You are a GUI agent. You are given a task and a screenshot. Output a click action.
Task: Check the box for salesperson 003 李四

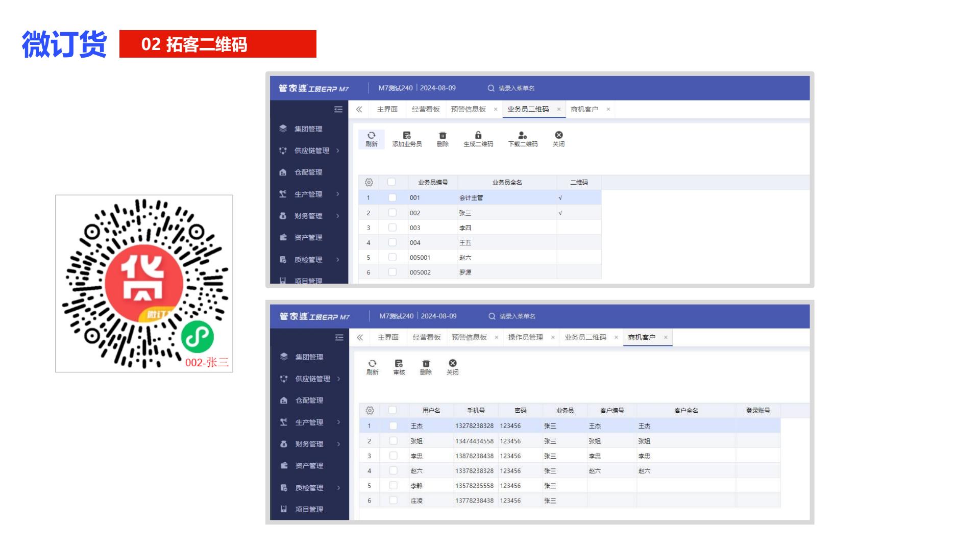pos(392,228)
